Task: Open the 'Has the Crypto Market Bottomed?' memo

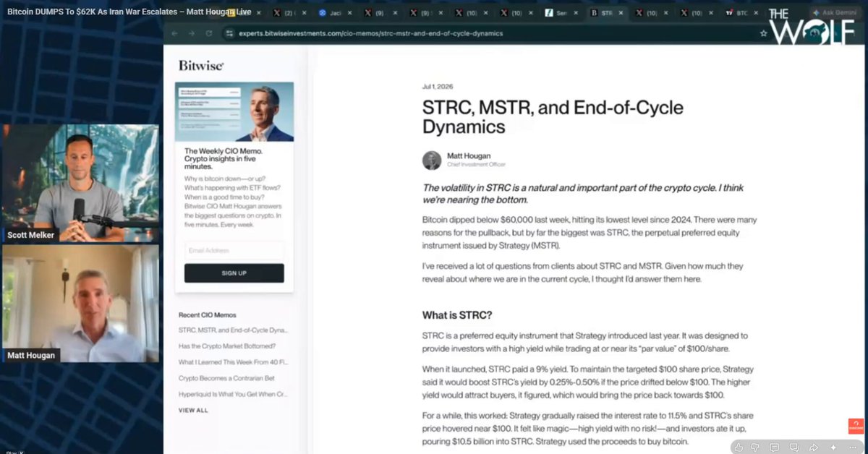Action: pos(227,346)
